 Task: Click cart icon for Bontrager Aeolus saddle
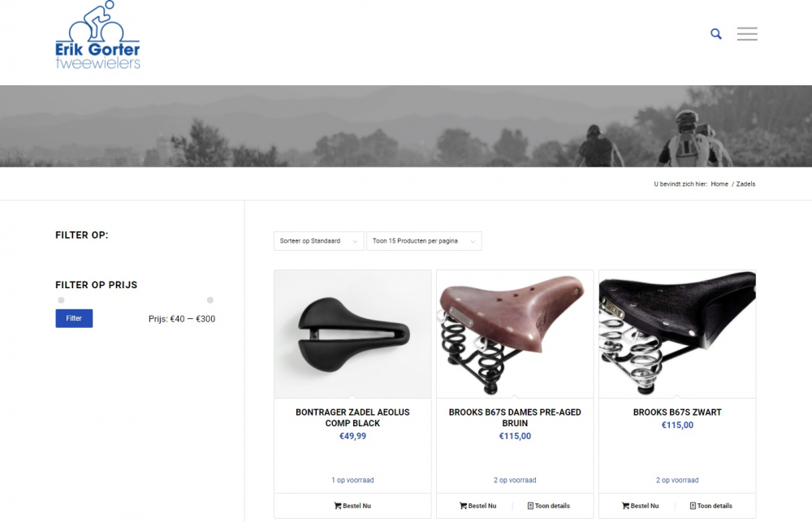[338, 506]
